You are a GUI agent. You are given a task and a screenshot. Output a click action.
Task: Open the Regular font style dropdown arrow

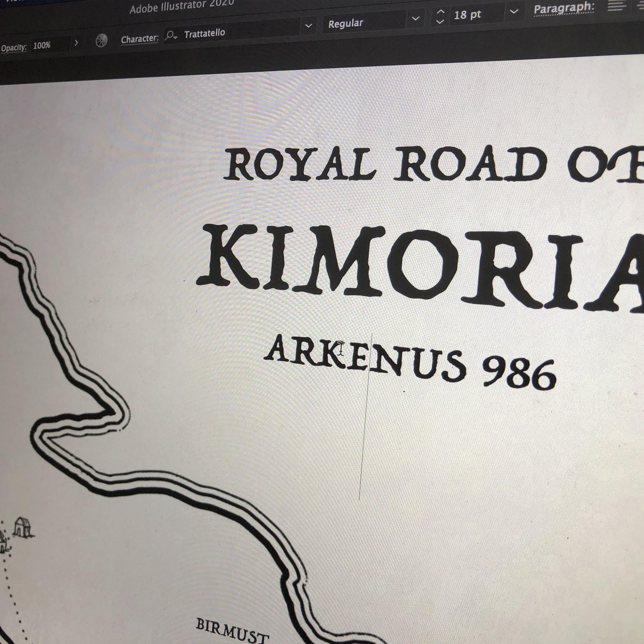415,18
